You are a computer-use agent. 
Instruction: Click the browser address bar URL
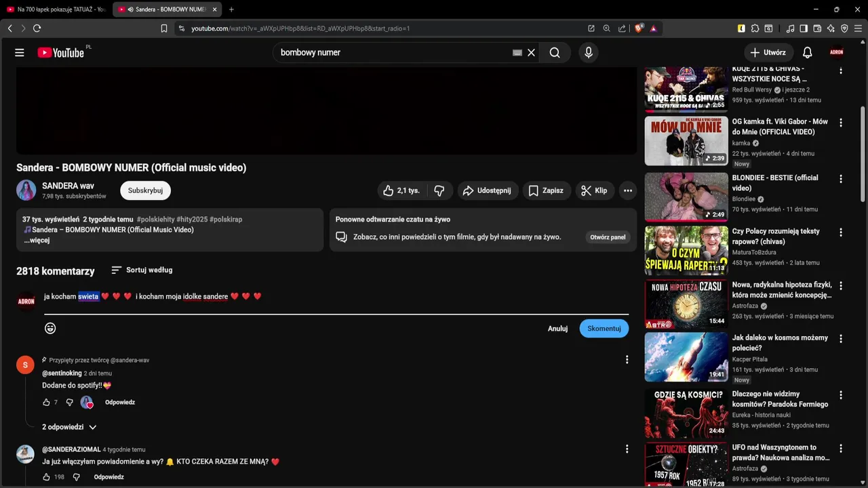point(300,28)
